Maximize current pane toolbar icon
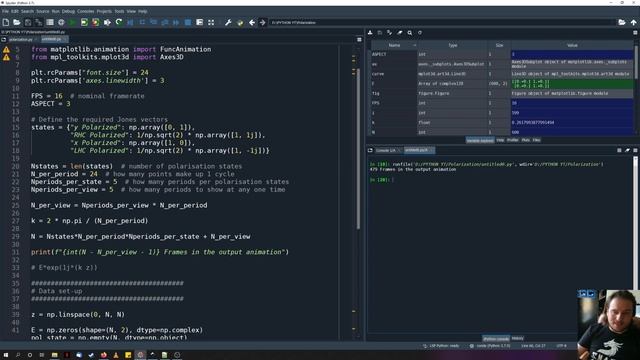Viewport: 640px width, 360px height. click(x=200, y=22)
